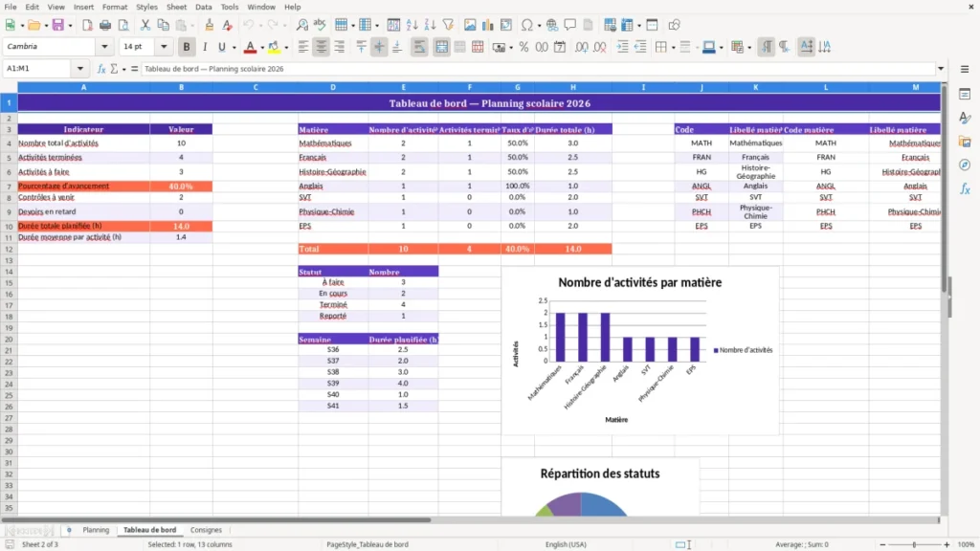
Task: Switch to the Planning sheet tab
Action: 96,530
